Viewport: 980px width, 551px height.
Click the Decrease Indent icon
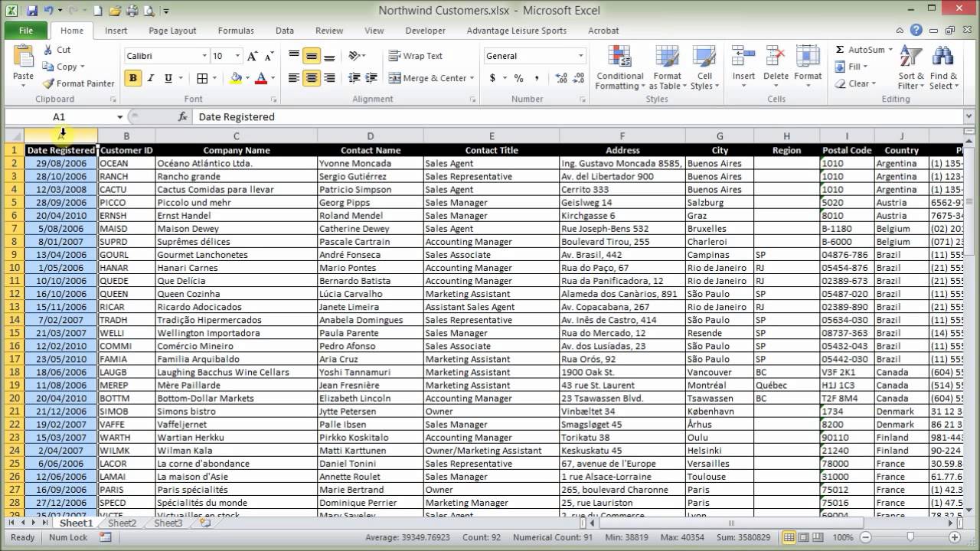tap(354, 78)
